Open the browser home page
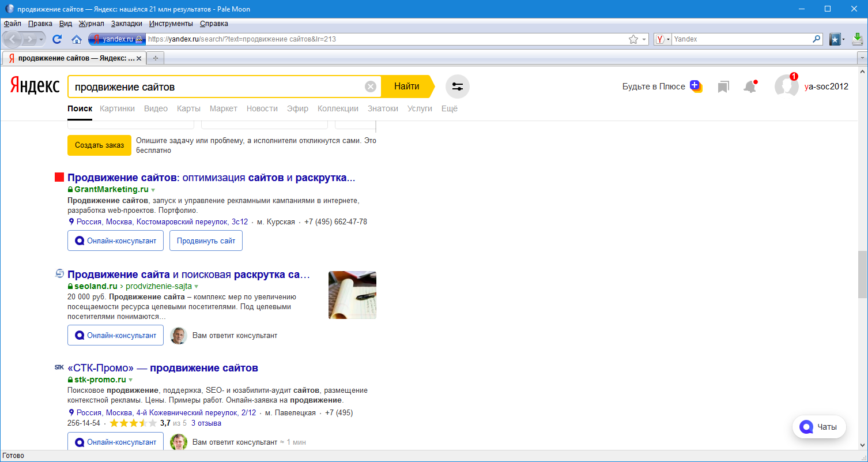 (x=76, y=39)
